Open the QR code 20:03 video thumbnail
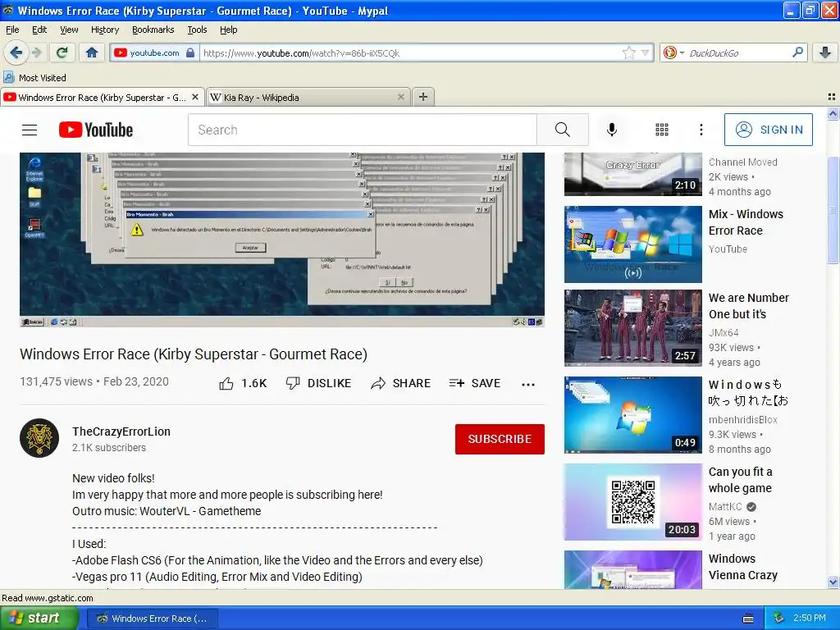 (x=632, y=502)
